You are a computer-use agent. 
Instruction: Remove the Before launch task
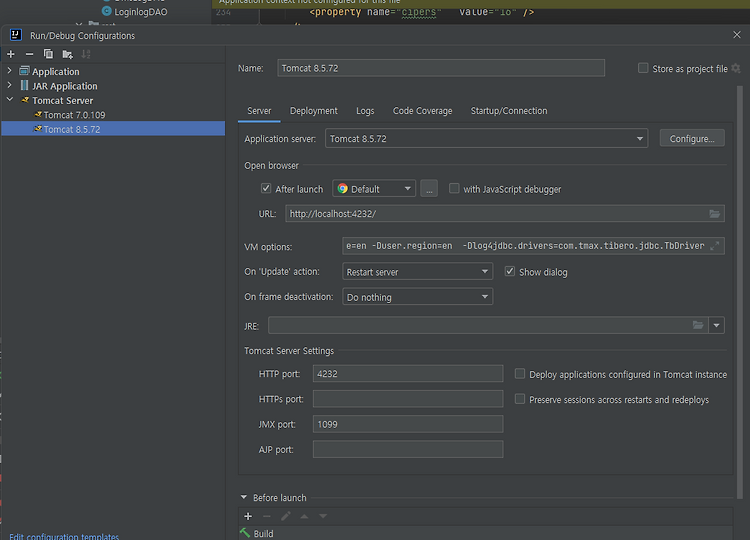[267, 516]
